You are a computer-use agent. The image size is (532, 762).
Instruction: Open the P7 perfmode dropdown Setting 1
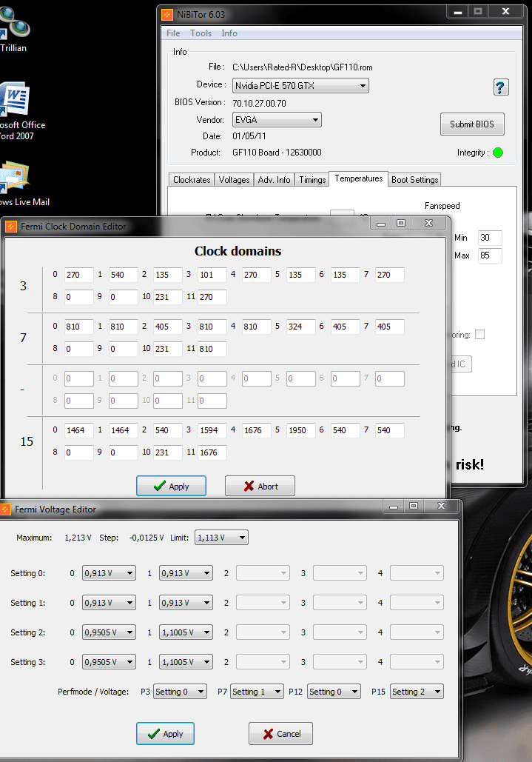tap(257, 692)
